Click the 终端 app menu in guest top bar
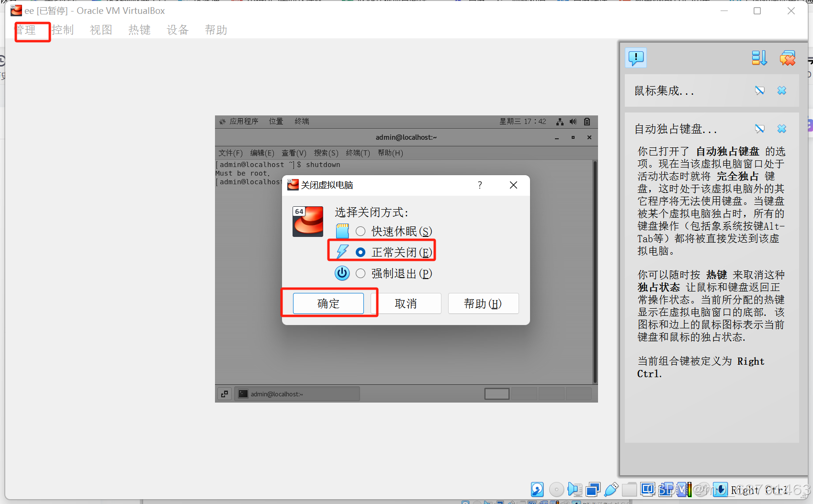This screenshot has height=504, width=813. click(302, 122)
